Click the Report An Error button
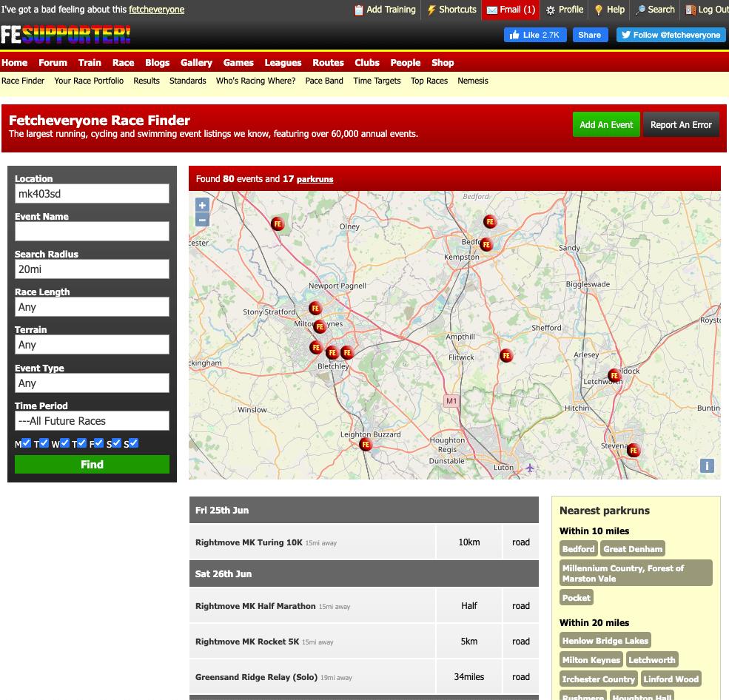The width and height of the screenshot is (729, 700). pyautogui.click(x=681, y=124)
